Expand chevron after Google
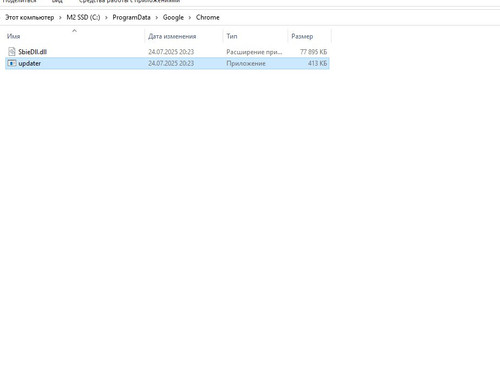The image size is (500, 382). [190, 18]
